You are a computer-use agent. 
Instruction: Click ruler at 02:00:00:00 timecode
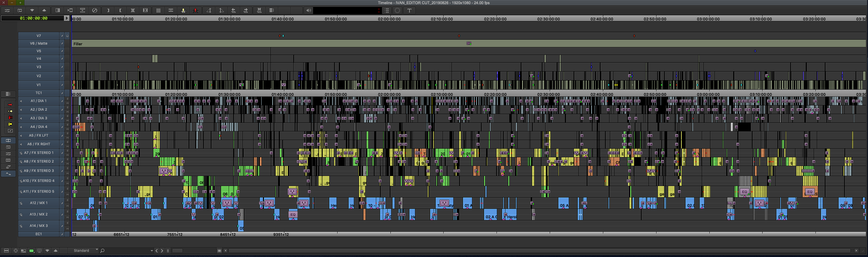(x=389, y=19)
